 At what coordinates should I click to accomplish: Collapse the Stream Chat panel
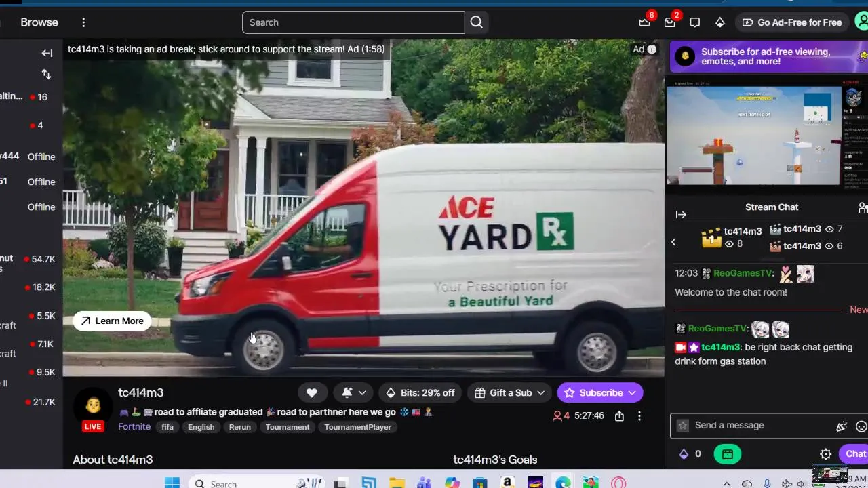[681, 215]
